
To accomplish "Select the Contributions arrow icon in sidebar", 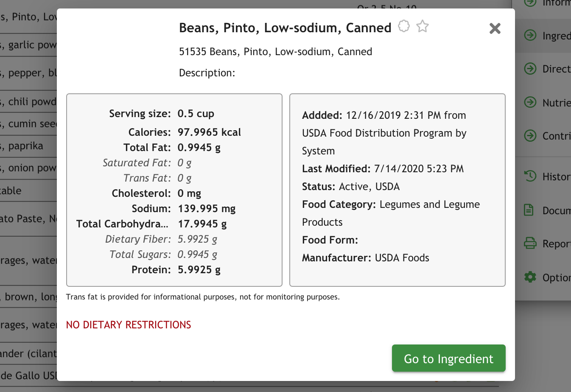I will click(530, 135).
